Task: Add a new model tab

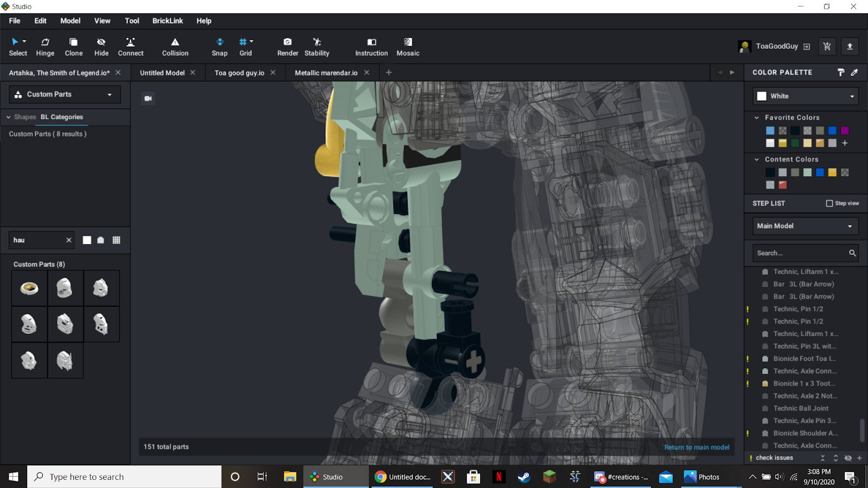Action: coord(388,72)
